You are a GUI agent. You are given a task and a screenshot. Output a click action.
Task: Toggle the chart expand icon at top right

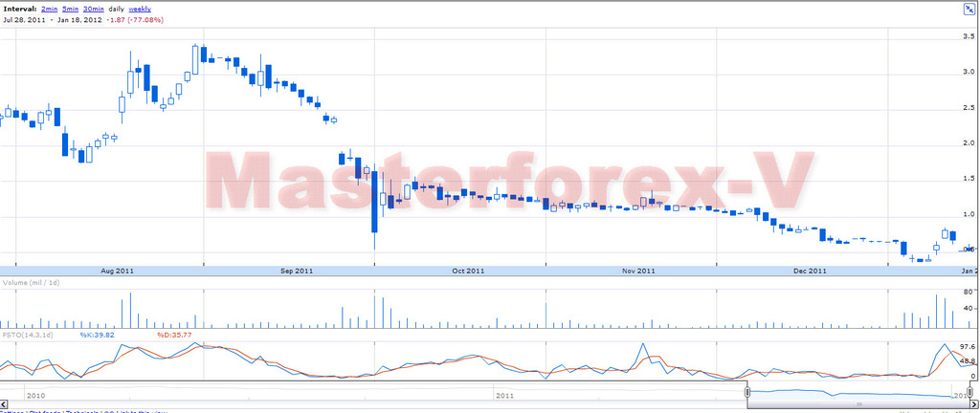coord(969,9)
